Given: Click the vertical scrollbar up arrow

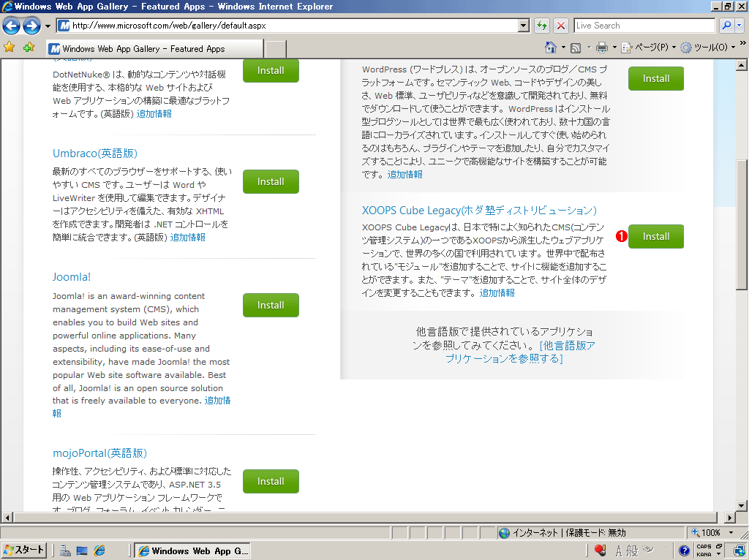Looking at the screenshot, I should point(742,65).
